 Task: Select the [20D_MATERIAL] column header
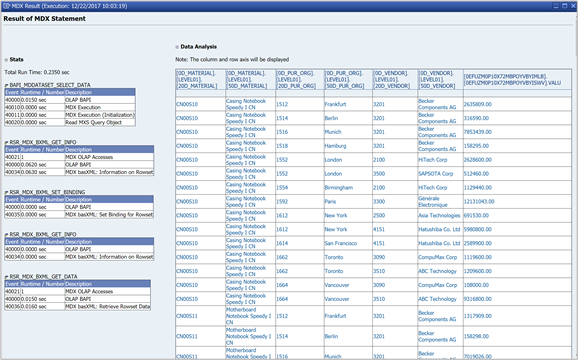201,79
